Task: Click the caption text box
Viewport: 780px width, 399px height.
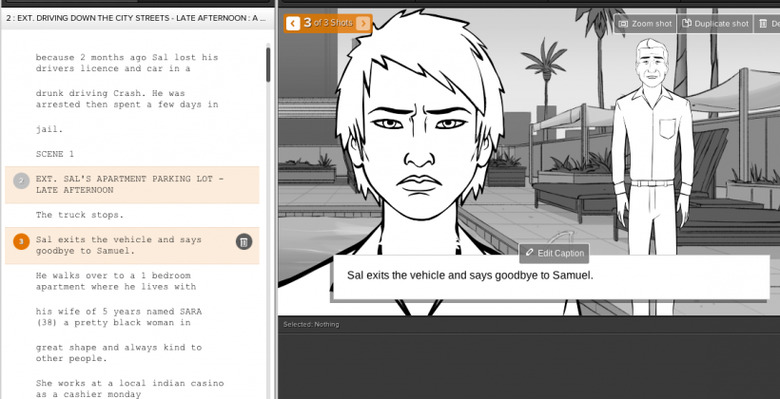Action: point(551,278)
